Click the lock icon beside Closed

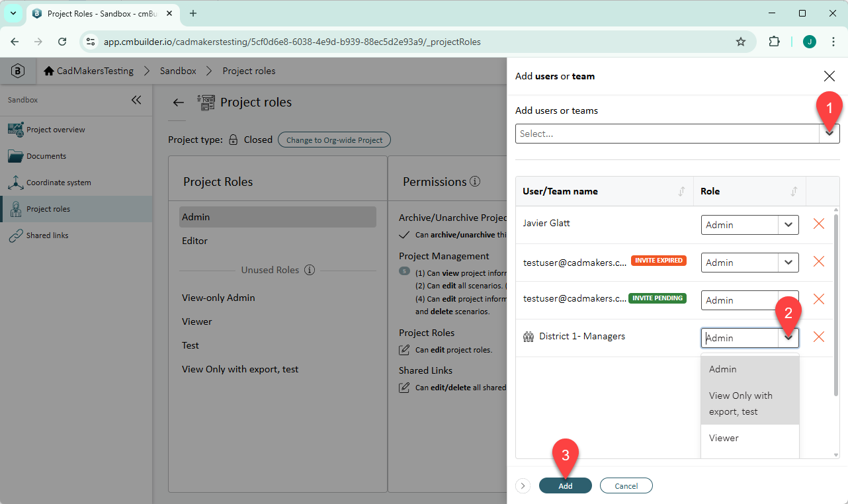tap(233, 140)
